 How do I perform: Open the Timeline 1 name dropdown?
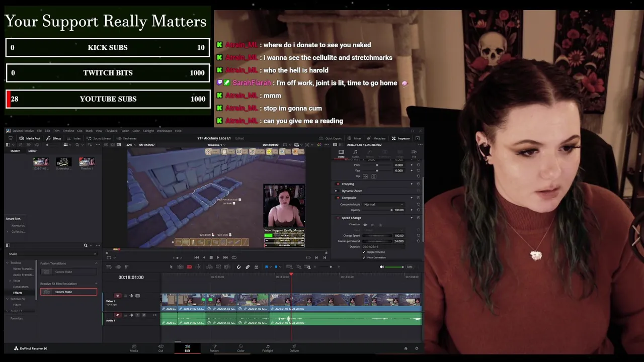217,145
